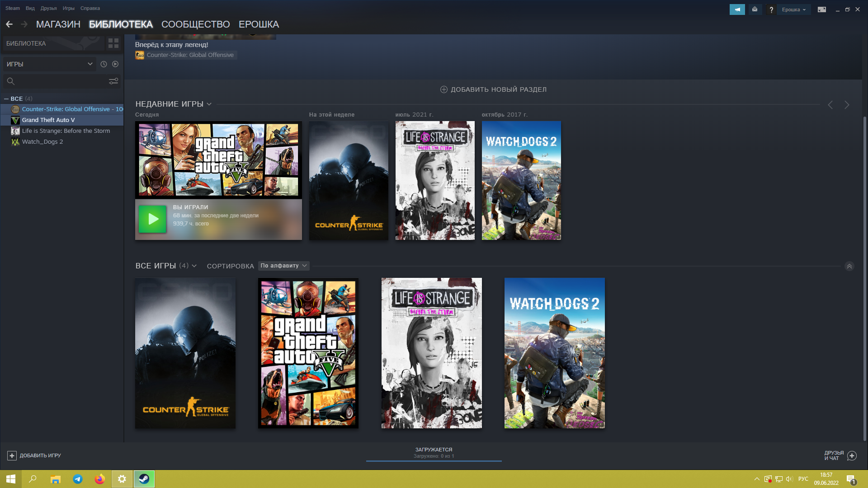
Task: Open ДРУЗЬЯ И ЧАТ panel
Action: pyautogui.click(x=840, y=455)
